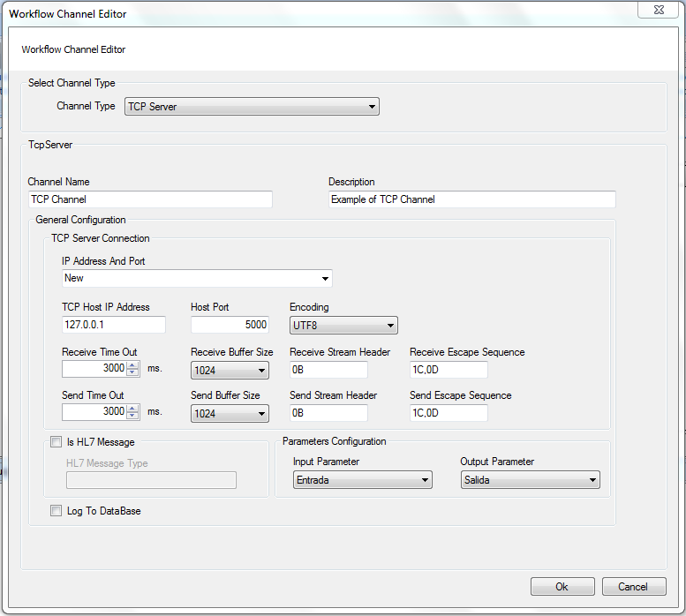Close the Workflow Channel Editor window
The width and height of the screenshot is (686, 616).
(x=659, y=10)
